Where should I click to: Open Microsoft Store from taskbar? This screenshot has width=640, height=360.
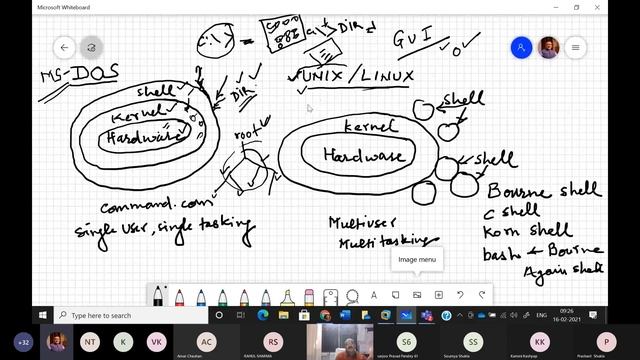pos(304,315)
